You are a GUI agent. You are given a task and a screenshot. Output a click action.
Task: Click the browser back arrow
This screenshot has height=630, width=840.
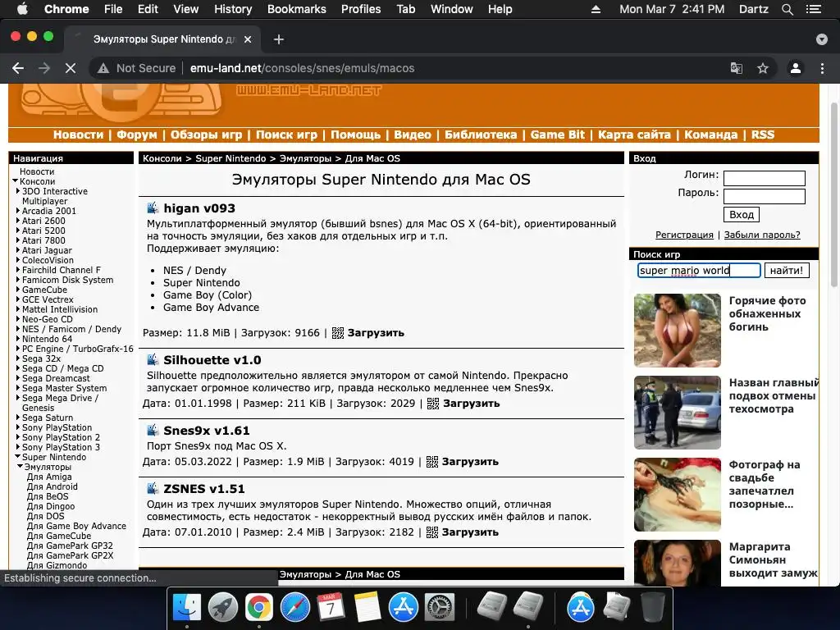coord(18,68)
